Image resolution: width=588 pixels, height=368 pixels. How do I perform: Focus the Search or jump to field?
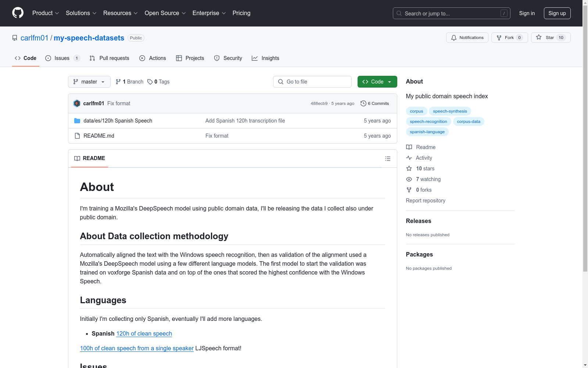(x=451, y=13)
